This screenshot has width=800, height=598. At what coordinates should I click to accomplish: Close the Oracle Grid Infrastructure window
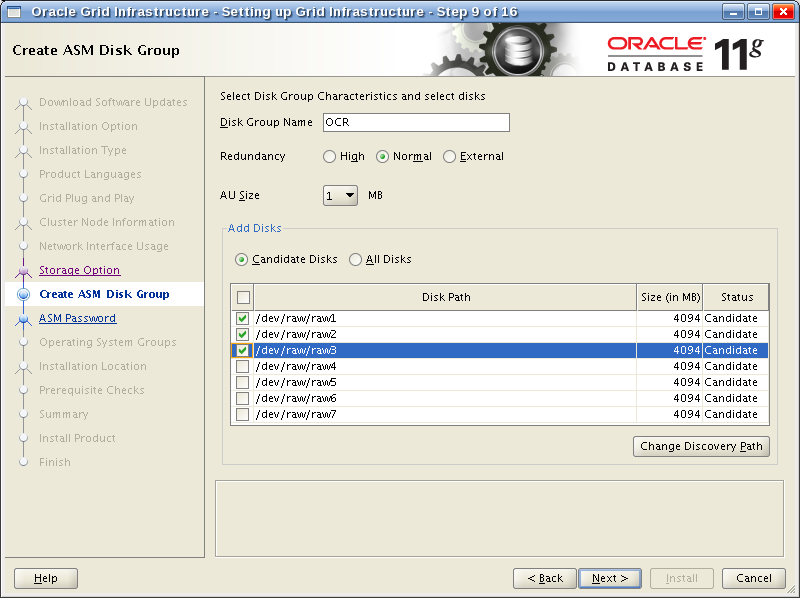[x=783, y=11]
